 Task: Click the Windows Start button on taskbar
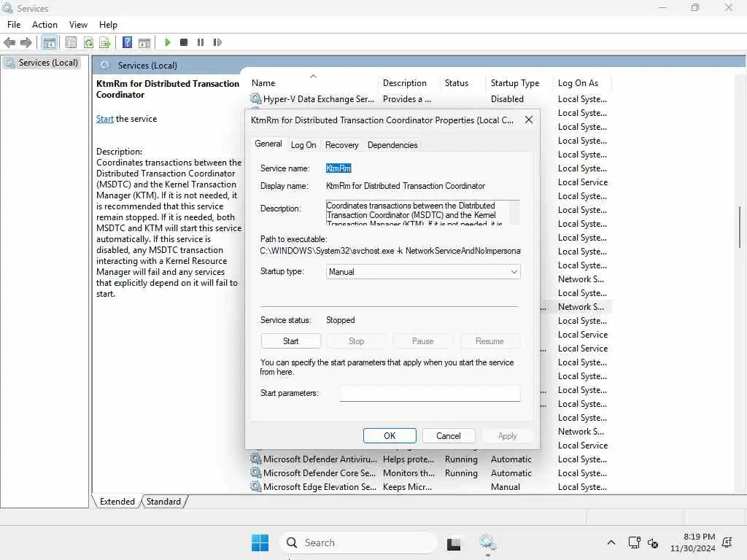click(260, 542)
